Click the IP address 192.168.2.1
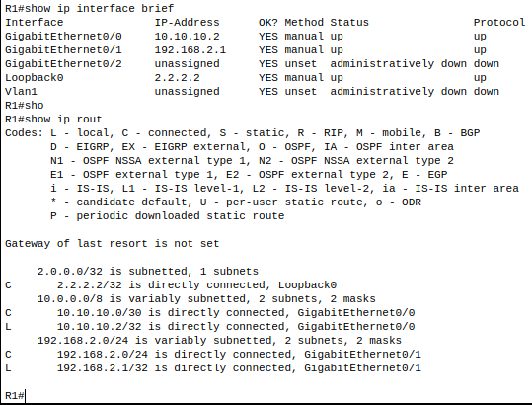Screen dimensions: 532x405 (190, 50)
